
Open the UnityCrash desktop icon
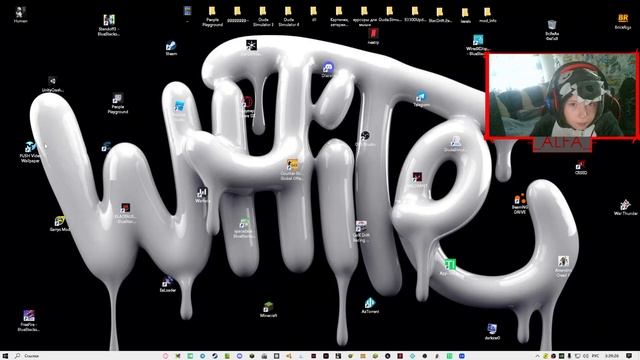[x=53, y=84]
